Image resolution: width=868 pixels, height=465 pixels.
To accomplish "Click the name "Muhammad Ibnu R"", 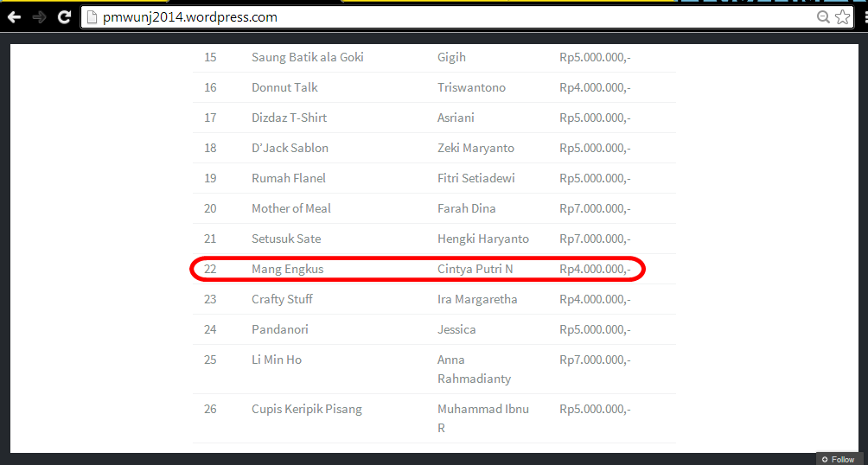I will 483,418.
